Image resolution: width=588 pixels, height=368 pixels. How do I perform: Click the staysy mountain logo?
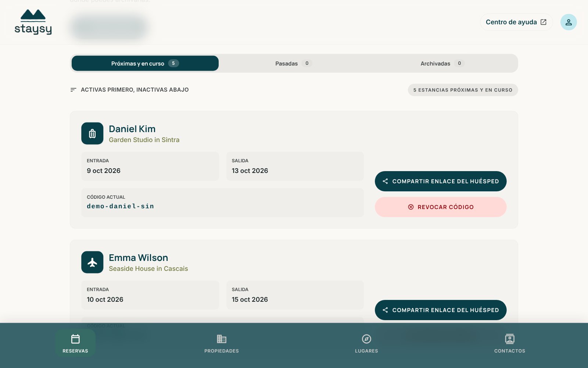coord(33,22)
